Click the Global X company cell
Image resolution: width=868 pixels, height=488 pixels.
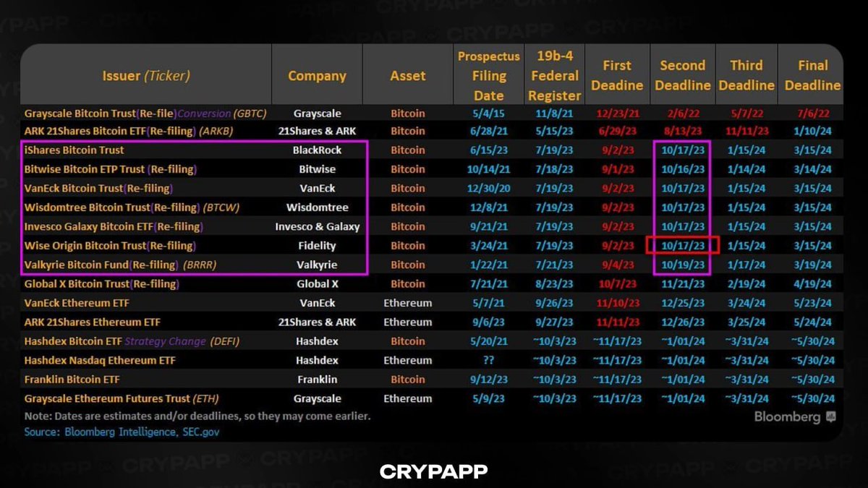tap(317, 284)
